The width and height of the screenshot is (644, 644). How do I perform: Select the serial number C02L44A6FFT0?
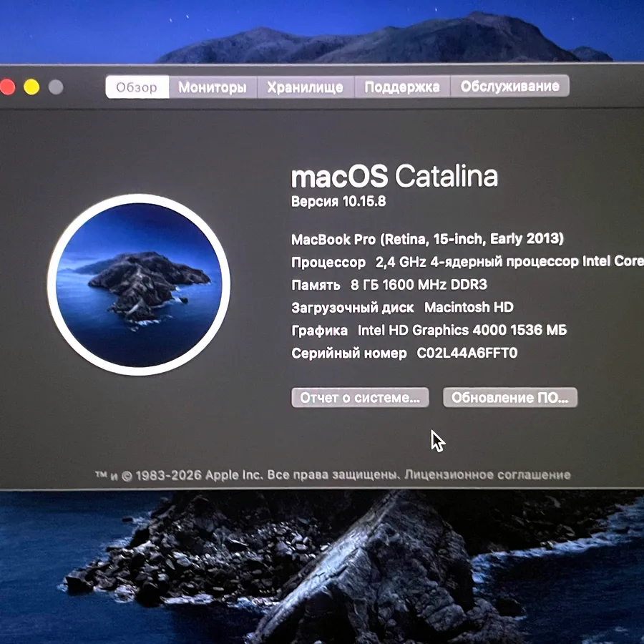point(467,353)
